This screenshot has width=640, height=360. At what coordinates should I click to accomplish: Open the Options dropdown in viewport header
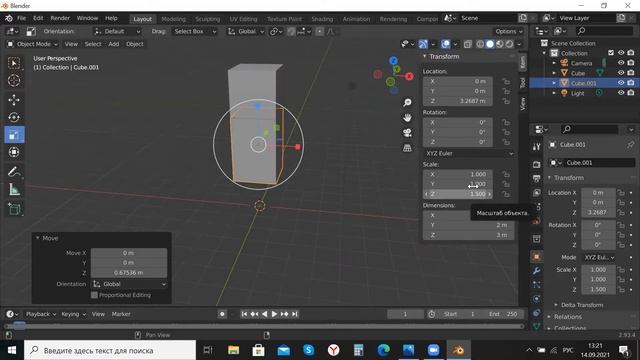point(509,31)
